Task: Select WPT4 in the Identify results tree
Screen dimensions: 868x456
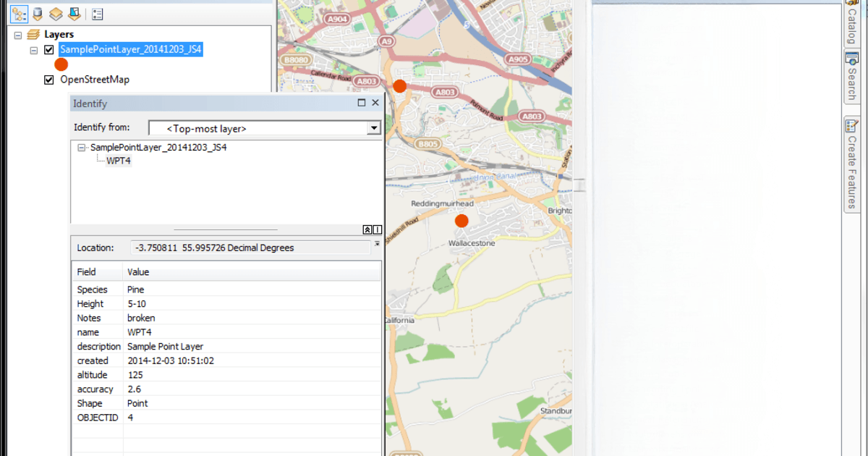Action: pyautogui.click(x=119, y=161)
